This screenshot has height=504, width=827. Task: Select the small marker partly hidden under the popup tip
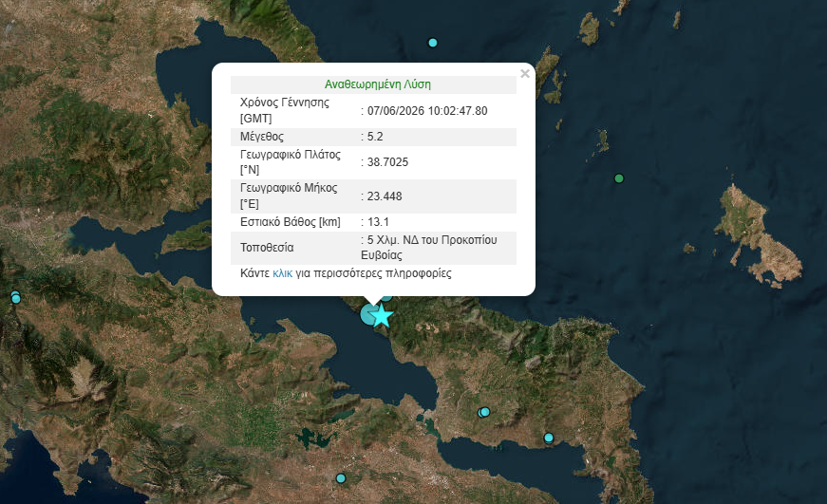pos(386,297)
